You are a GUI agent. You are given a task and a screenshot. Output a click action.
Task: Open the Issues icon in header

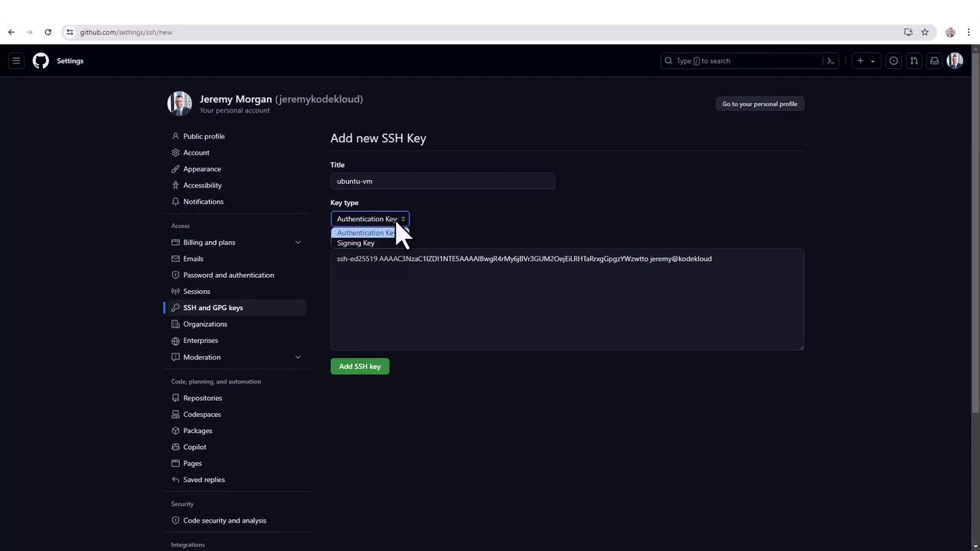(893, 60)
